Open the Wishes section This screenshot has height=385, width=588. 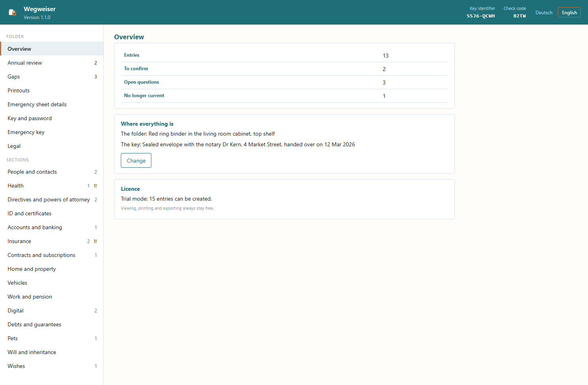tap(52, 366)
